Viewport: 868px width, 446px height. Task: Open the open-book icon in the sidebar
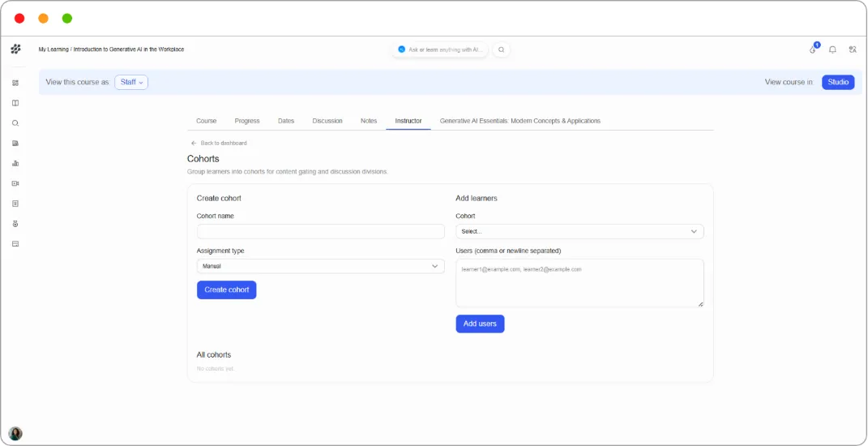click(15, 103)
